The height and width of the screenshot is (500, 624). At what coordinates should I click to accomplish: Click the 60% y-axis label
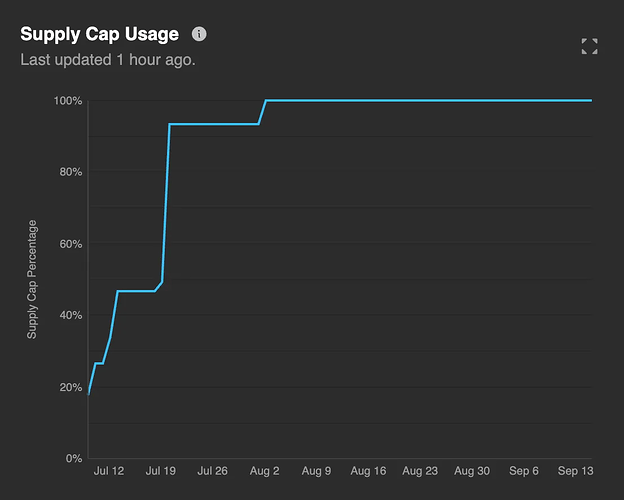69,244
